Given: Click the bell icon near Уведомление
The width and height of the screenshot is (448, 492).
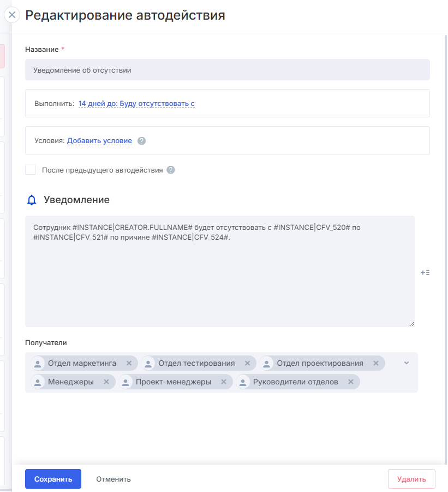Looking at the screenshot, I should pos(32,200).
